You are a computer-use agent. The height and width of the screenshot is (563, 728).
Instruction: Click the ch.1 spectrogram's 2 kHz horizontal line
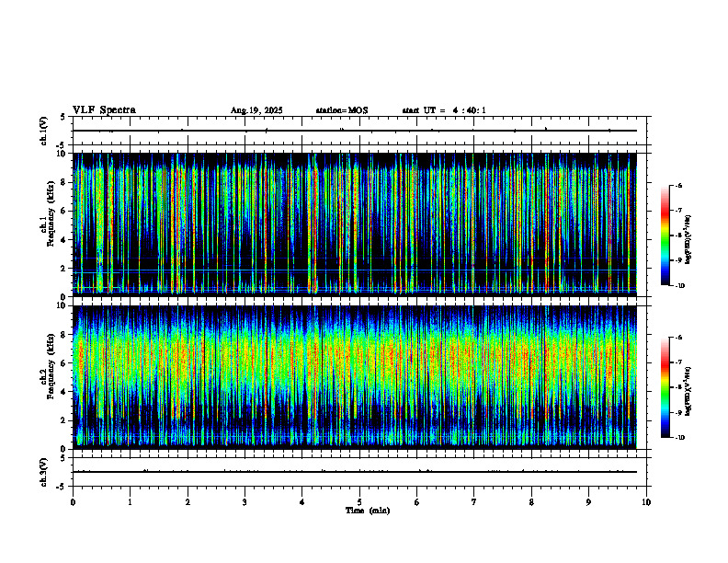(x=355, y=270)
